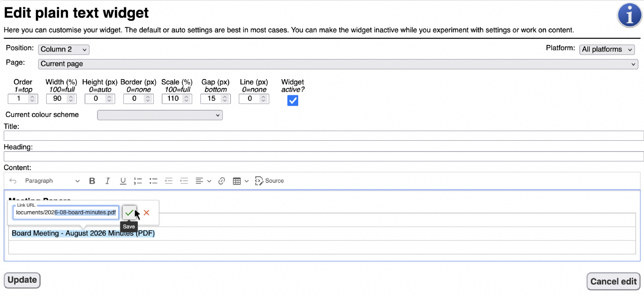Click the Gap (px) value 15
This screenshot has height=296, width=644.
pyautogui.click(x=211, y=99)
